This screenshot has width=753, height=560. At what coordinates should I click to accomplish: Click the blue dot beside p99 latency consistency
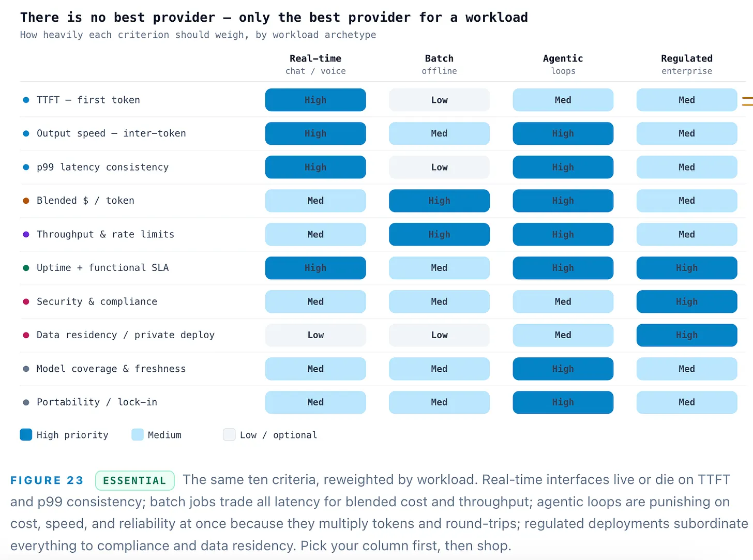click(x=26, y=167)
